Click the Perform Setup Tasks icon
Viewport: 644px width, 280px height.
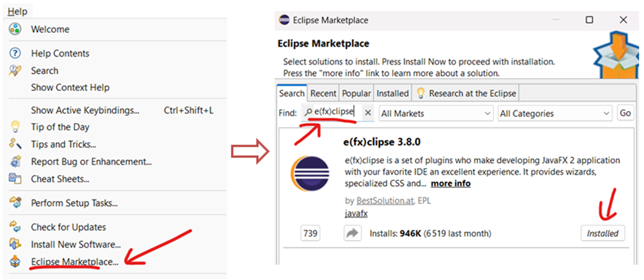tap(15, 202)
